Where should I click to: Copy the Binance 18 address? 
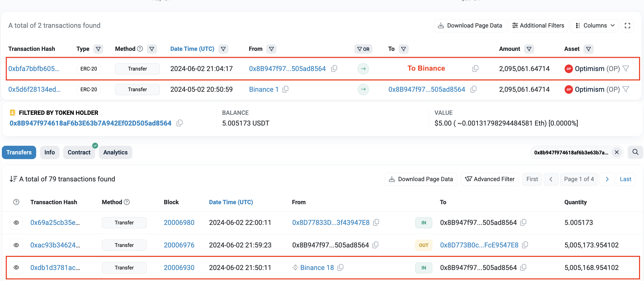(340, 267)
